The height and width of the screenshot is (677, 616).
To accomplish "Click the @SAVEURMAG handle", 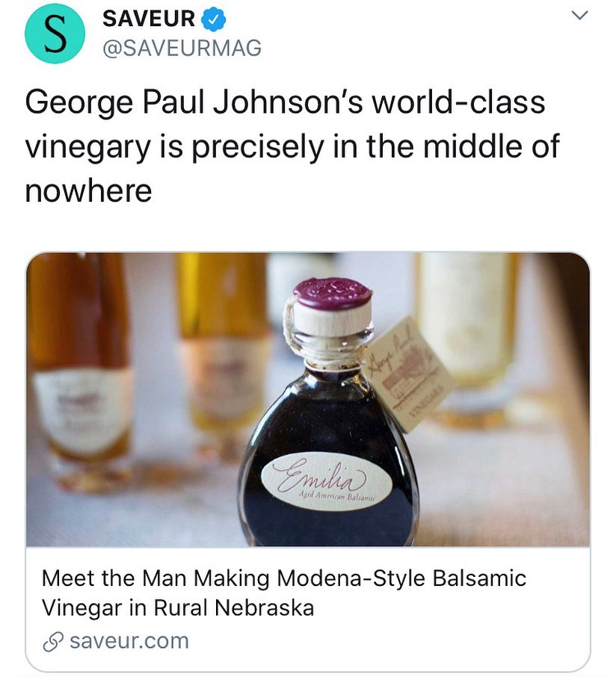I will (x=182, y=49).
